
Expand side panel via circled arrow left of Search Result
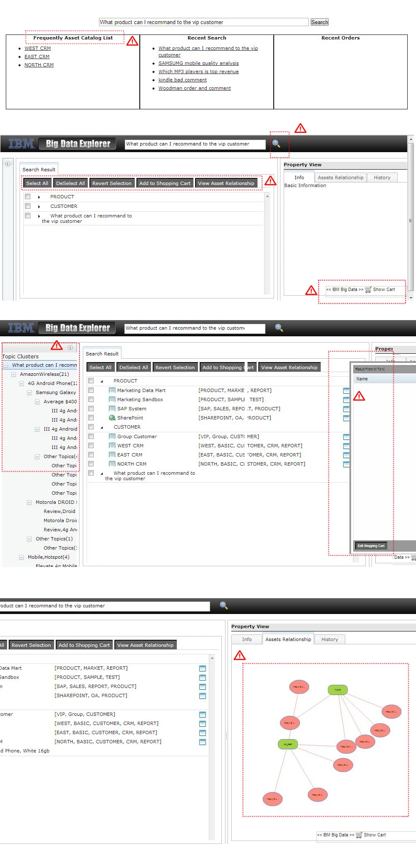[7, 164]
